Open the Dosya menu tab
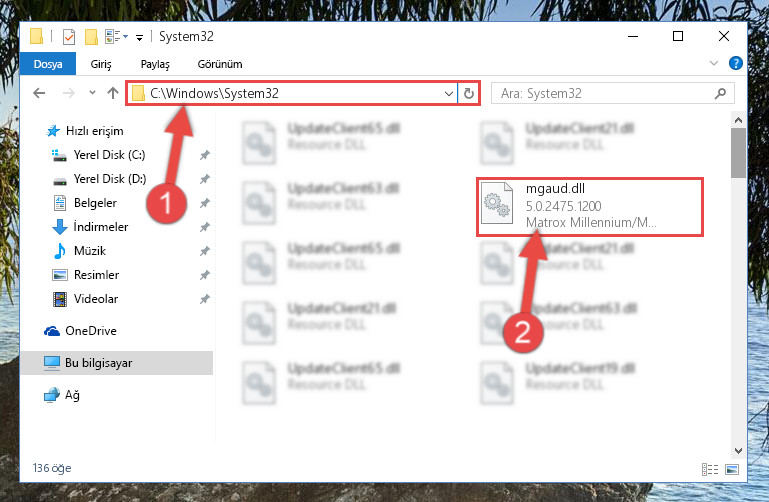This screenshot has width=769, height=502. (48, 64)
